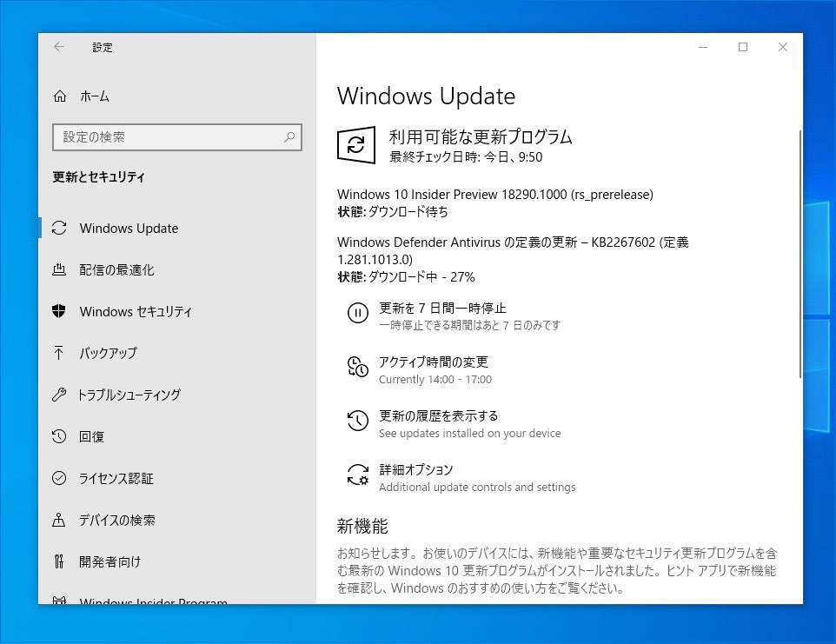Click the troubleshooting wrench icon
This screenshot has height=644, width=836.
click(58, 395)
